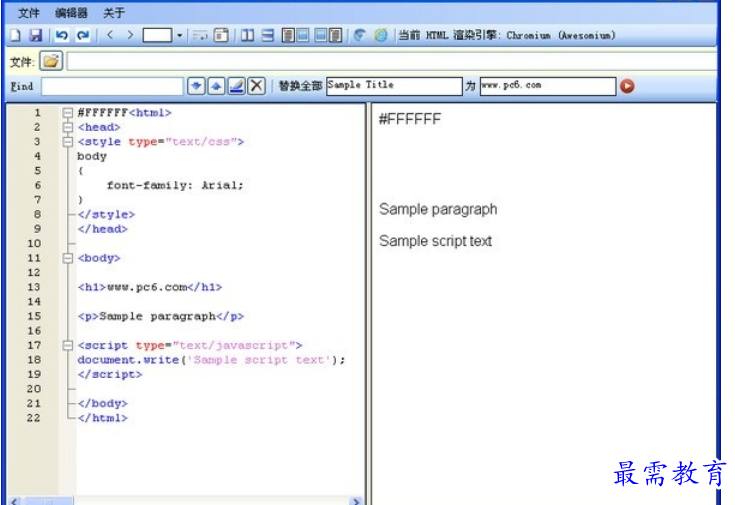735x505 pixels.
Task: Navigate forward with the right chevron
Action: tap(130, 35)
